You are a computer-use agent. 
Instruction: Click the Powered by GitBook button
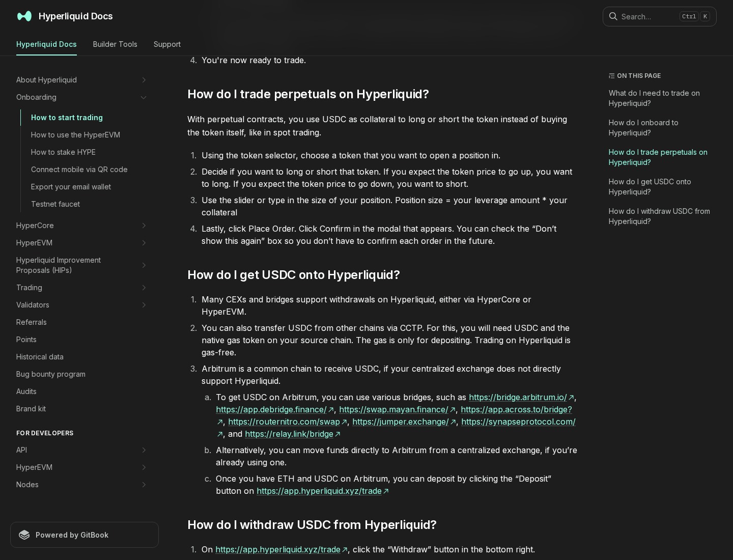tap(84, 535)
